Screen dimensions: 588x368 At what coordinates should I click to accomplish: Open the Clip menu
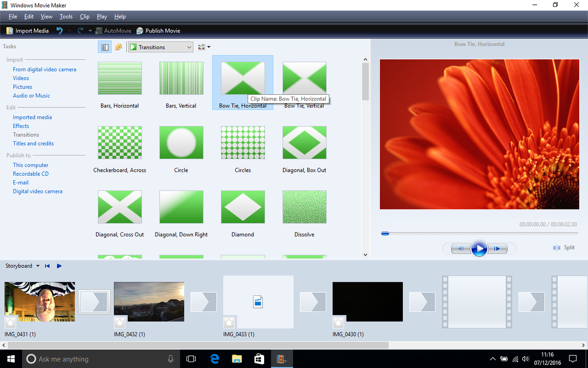(84, 16)
